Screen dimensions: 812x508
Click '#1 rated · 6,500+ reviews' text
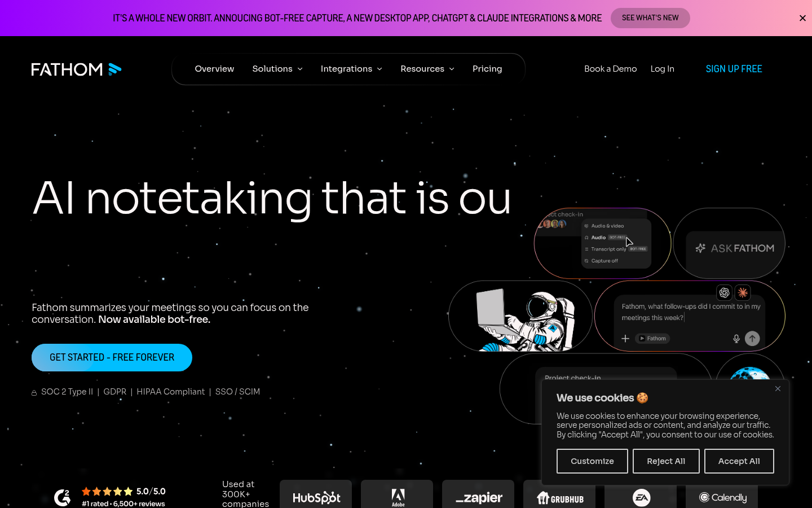[x=123, y=503]
